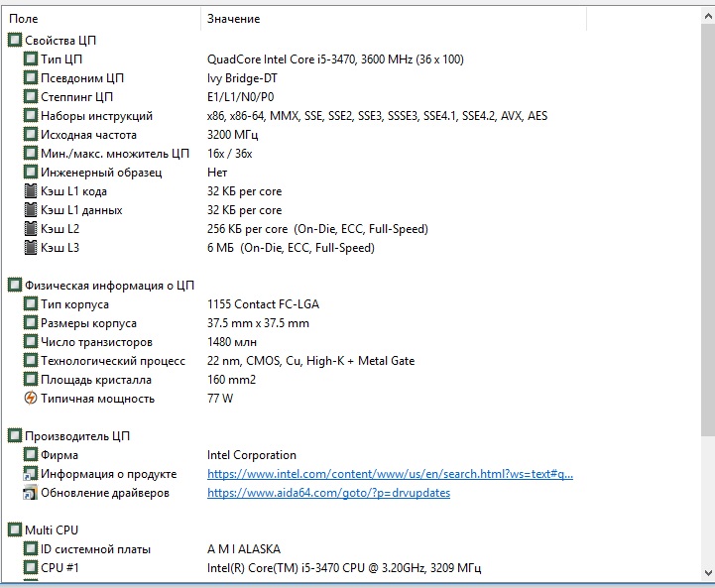The image size is (715, 588).
Task: Select the ID системной платы row
Action: click(x=95, y=549)
